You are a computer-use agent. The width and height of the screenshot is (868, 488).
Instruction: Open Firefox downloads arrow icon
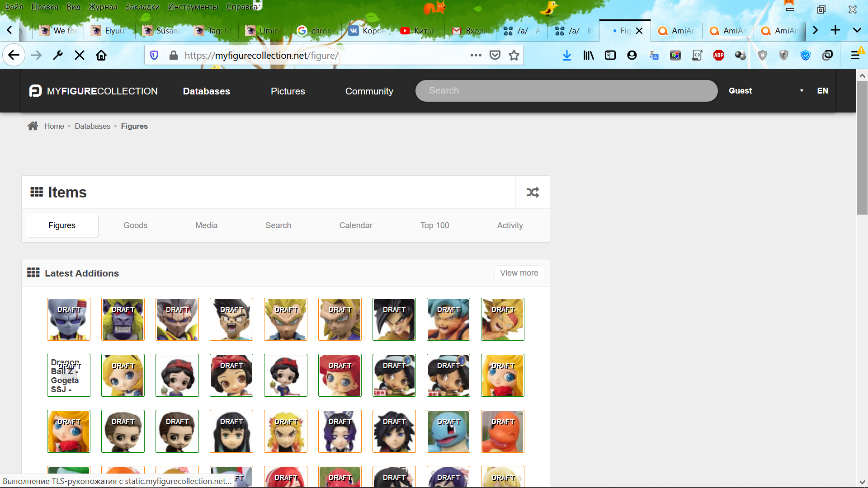[567, 56]
